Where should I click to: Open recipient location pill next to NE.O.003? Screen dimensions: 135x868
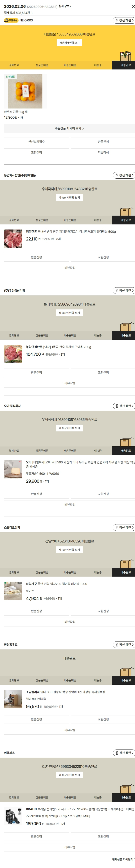pos(124,21)
